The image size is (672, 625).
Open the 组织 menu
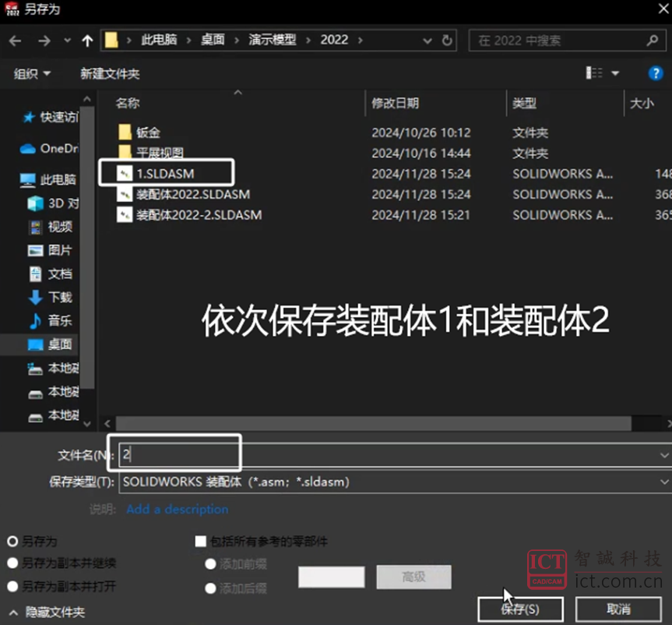click(x=32, y=74)
